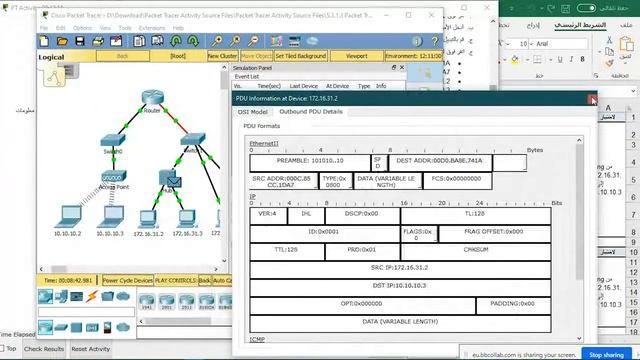Click the Zoom In magnifier icon
640x360 pixels.
click(217, 41)
